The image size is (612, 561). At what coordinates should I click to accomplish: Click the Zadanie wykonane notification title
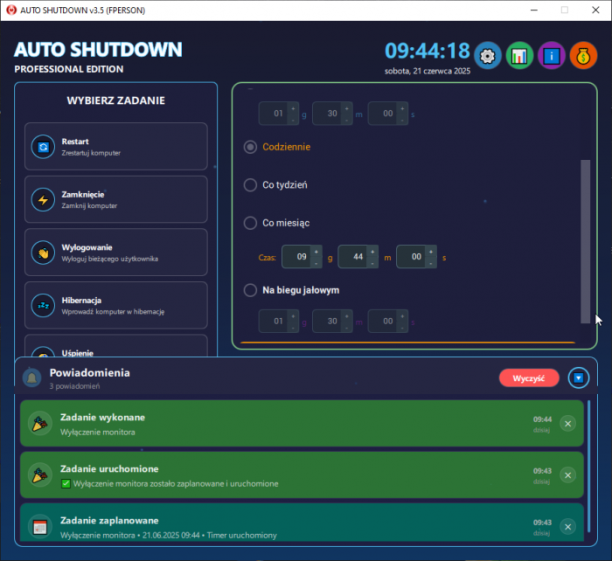coord(103,417)
